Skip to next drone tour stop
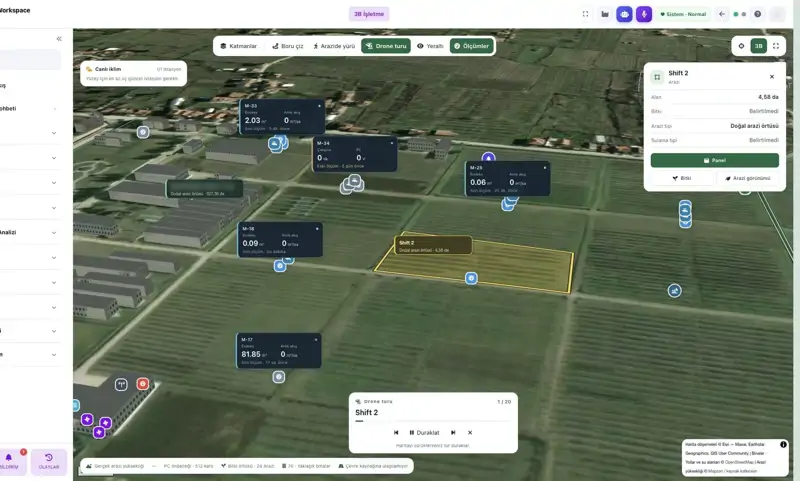Screen dimensions: 800x481 click(453, 433)
